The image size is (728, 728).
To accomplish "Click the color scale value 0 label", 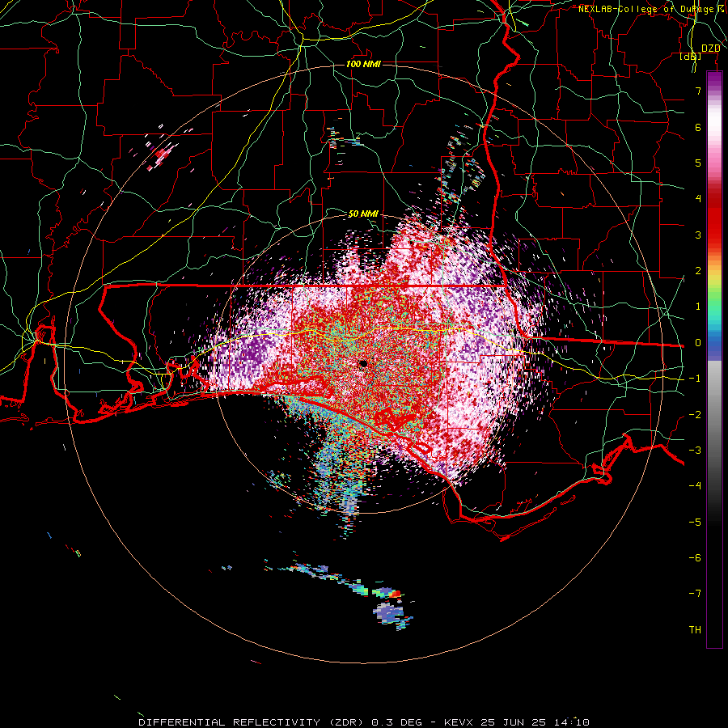I will (x=698, y=343).
